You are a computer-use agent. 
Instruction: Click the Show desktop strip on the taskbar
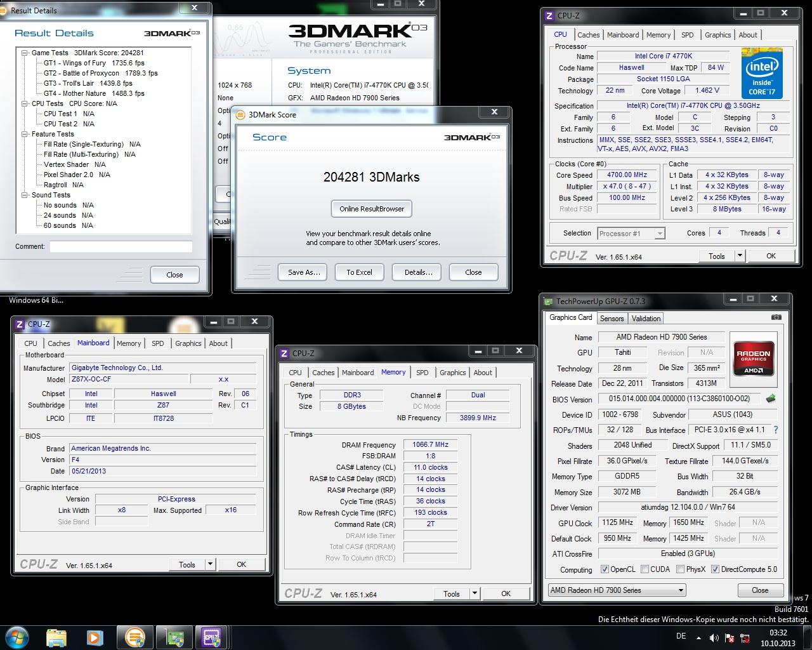pyautogui.click(x=808, y=637)
